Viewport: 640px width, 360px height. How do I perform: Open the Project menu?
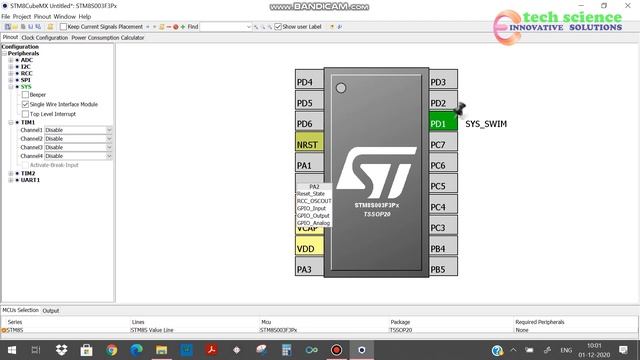coord(22,17)
